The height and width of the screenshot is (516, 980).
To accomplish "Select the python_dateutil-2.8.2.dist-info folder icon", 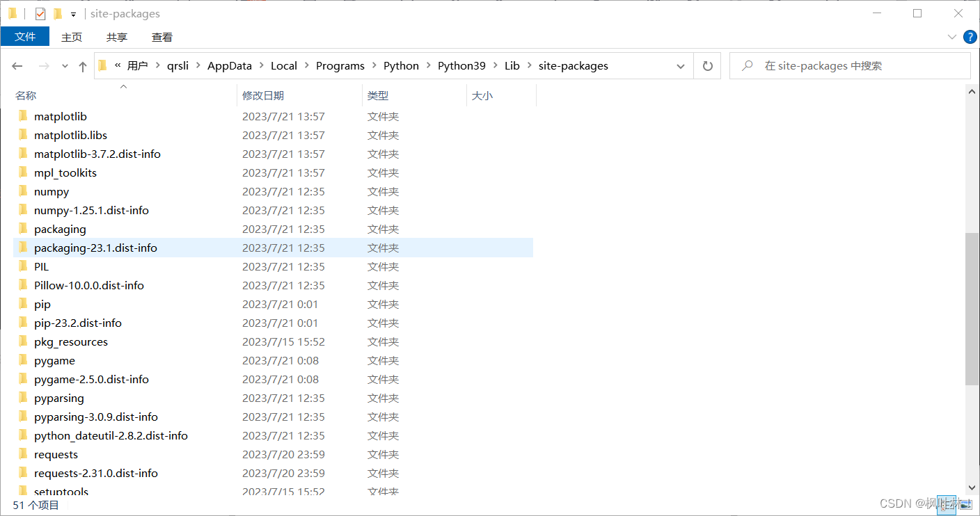I will pyautogui.click(x=23, y=435).
